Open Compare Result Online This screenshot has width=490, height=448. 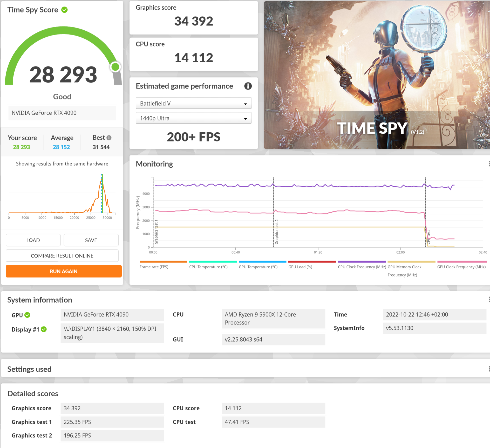click(62, 256)
